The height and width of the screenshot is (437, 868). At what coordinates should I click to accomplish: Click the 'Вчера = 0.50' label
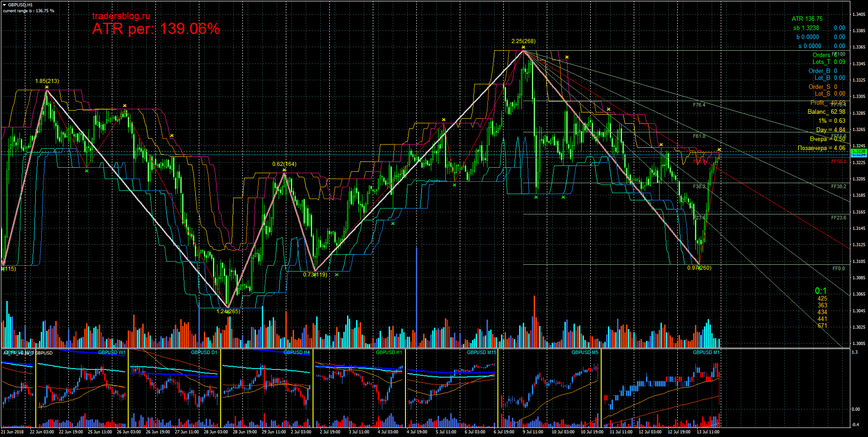click(x=828, y=139)
